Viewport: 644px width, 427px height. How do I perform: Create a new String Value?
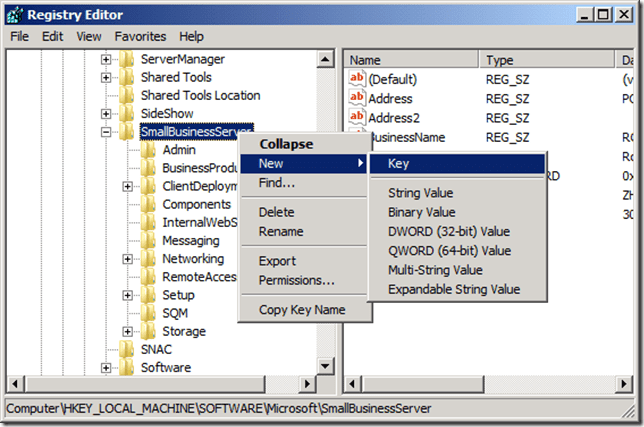[458, 193]
